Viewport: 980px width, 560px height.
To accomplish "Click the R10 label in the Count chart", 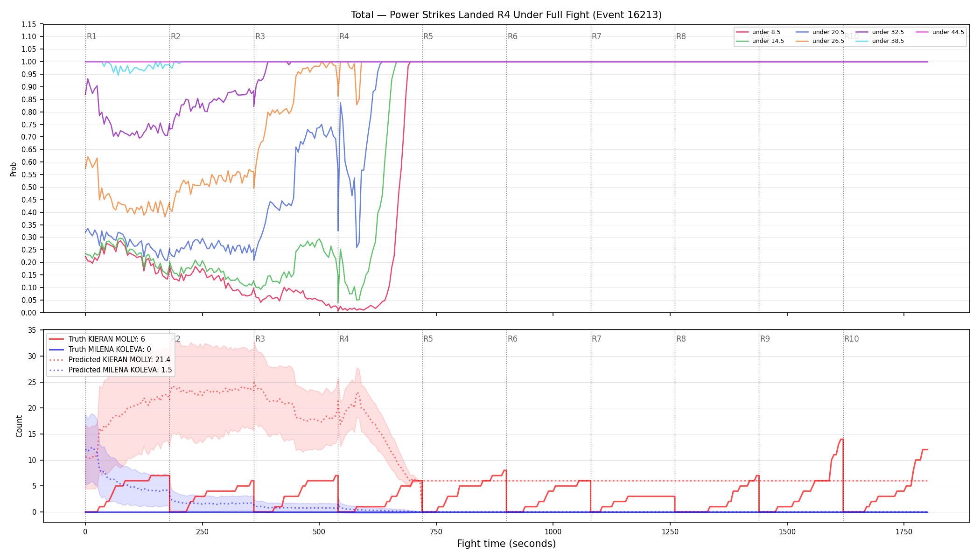I will click(x=851, y=339).
